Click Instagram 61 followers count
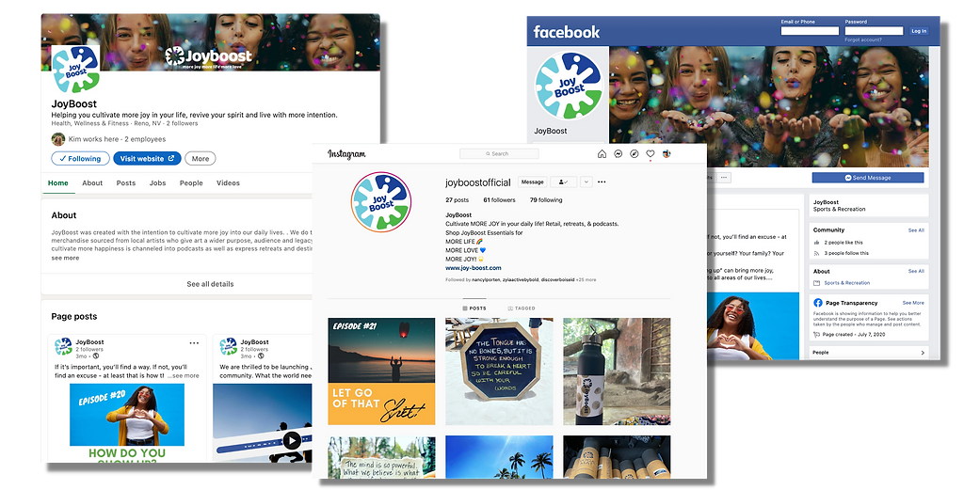The width and height of the screenshot is (980, 490). [499, 199]
